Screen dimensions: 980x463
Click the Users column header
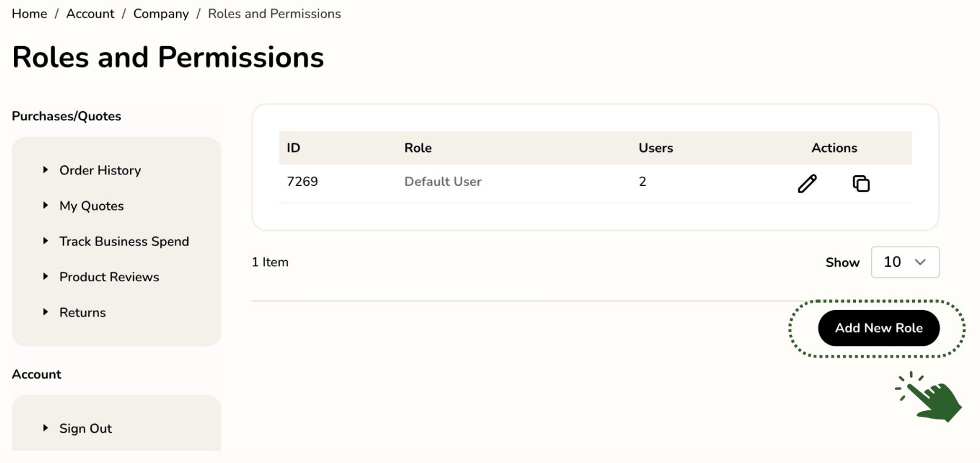pos(655,148)
